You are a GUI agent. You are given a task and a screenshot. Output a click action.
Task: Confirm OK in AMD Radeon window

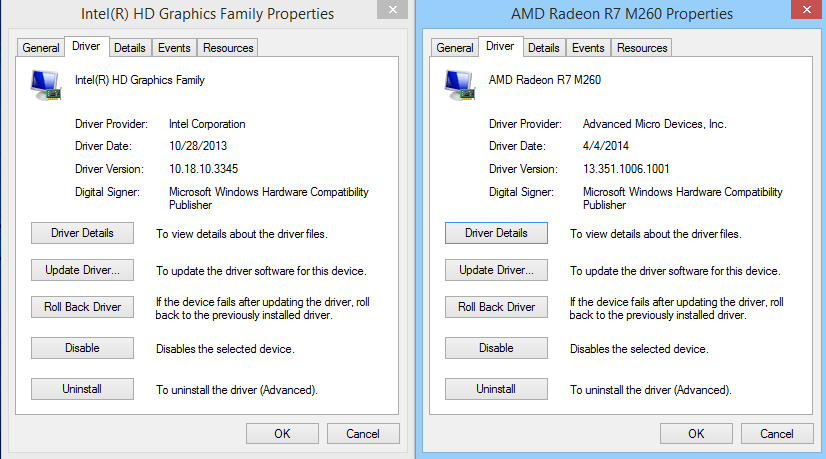click(696, 434)
